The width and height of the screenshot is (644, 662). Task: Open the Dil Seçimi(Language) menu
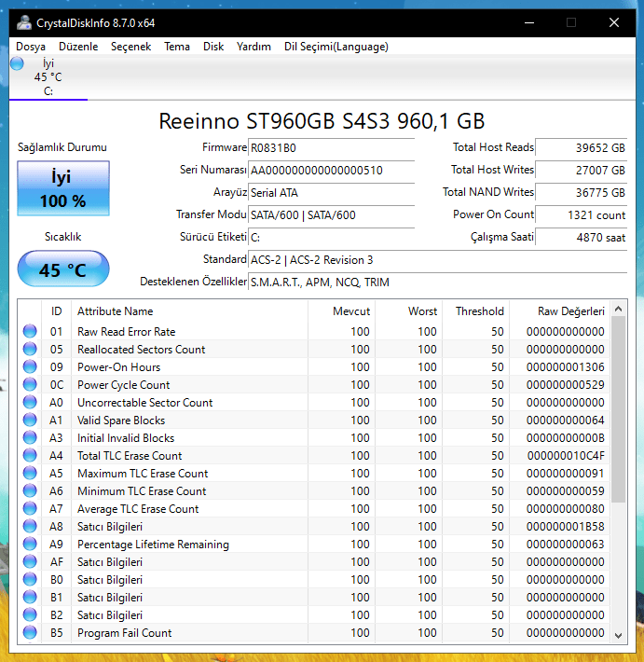pos(336,47)
